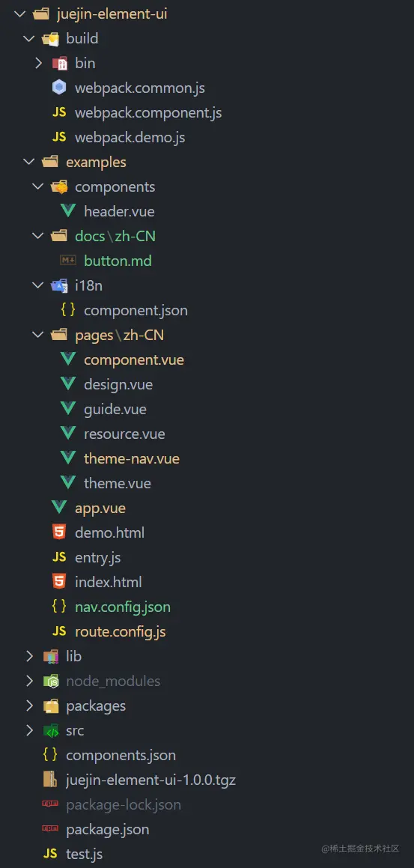
Task: Click the webpack.common.js cube icon
Action: (58, 88)
